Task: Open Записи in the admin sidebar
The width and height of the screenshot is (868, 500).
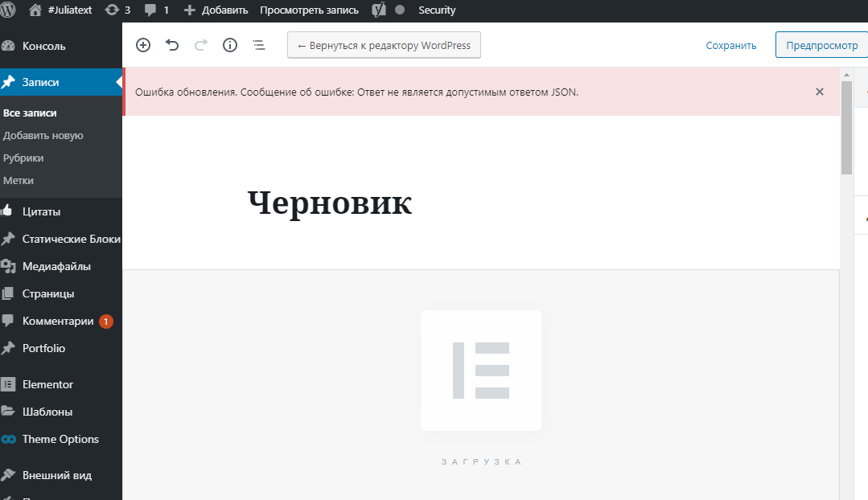Action: (38, 81)
